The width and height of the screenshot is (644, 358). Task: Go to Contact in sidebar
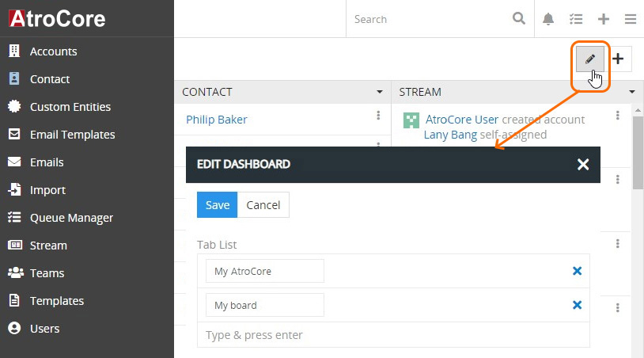coord(50,79)
